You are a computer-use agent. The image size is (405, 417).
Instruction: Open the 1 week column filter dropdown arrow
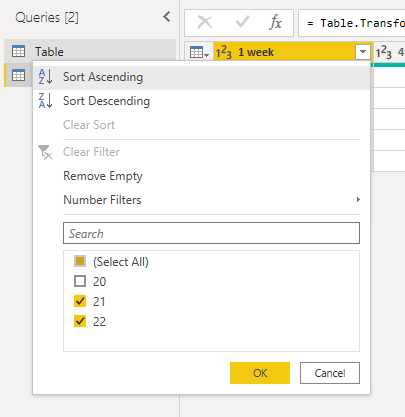pyautogui.click(x=363, y=52)
